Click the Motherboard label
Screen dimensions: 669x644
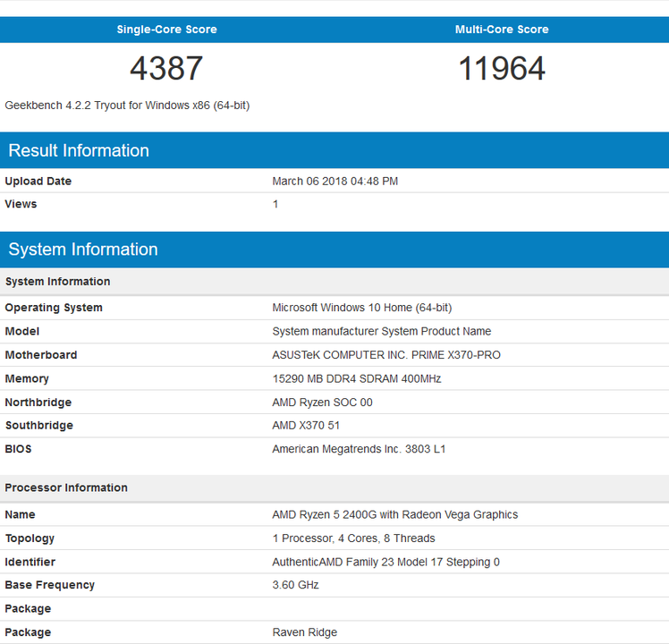[41, 355]
